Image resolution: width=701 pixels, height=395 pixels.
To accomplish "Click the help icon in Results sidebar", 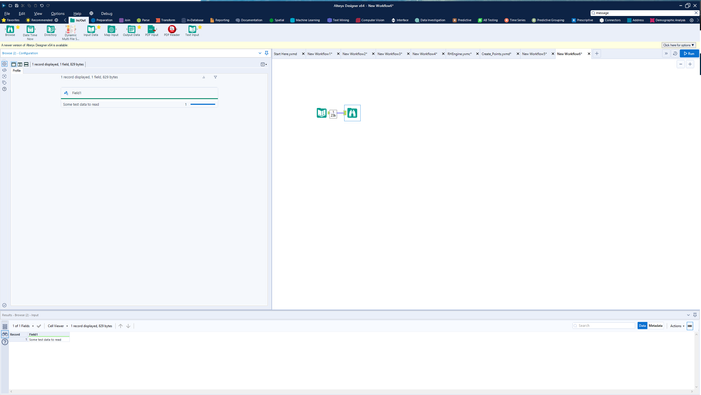I will click(x=5, y=342).
